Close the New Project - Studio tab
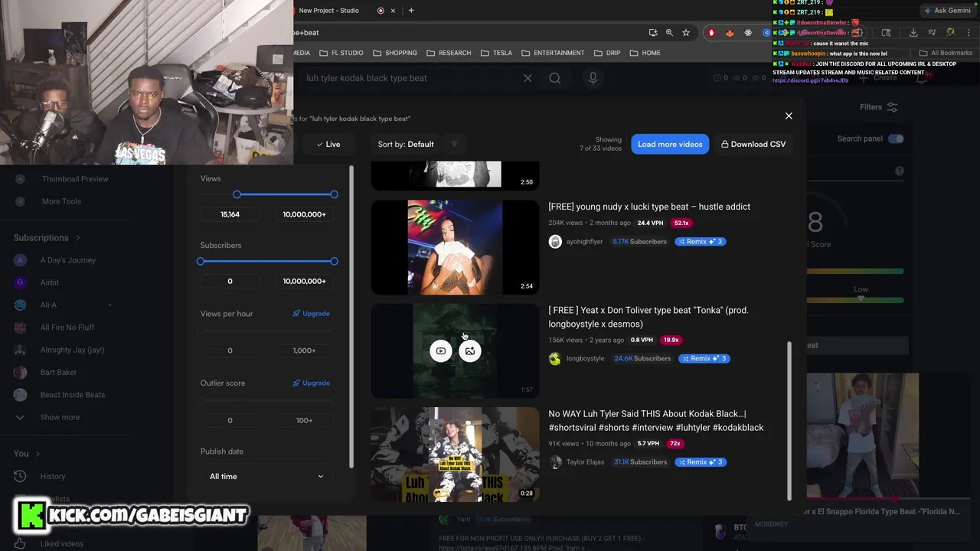This screenshot has height=551, width=980. click(x=394, y=11)
